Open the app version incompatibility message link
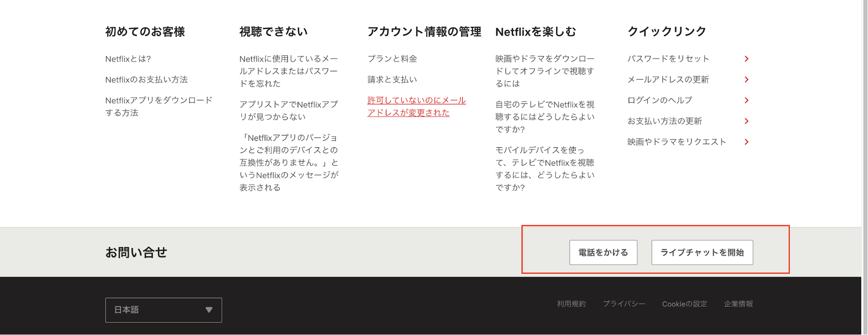868x335 pixels. [x=289, y=163]
